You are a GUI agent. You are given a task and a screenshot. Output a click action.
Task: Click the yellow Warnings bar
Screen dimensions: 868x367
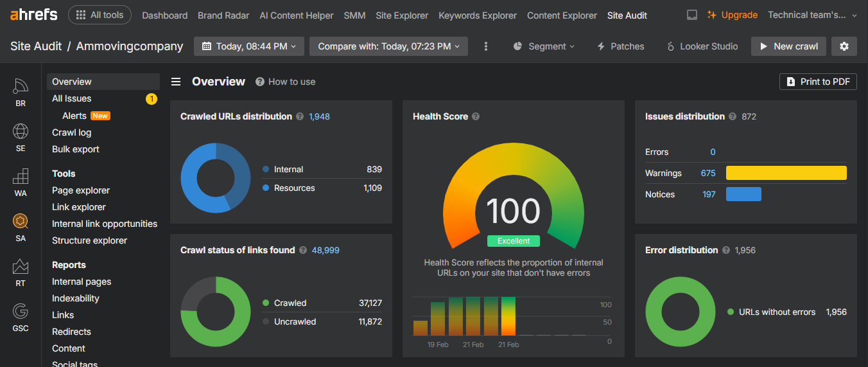(786, 173)
